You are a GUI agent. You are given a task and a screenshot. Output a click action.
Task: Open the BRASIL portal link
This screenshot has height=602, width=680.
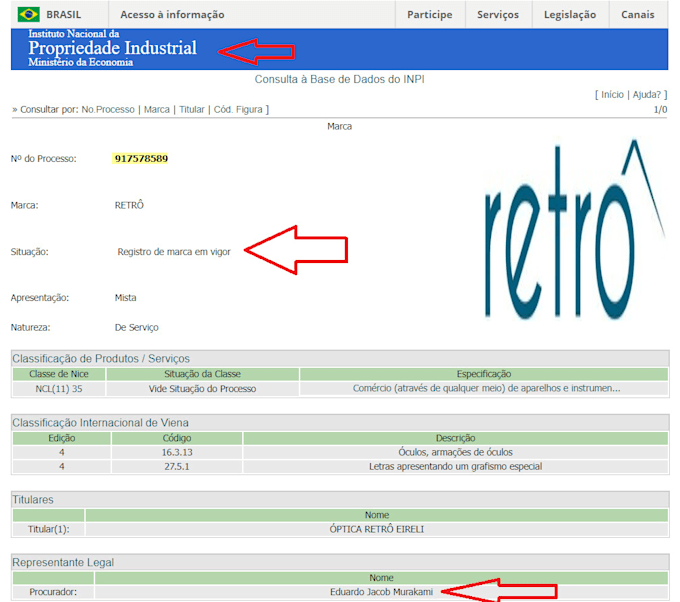(63, 15)
